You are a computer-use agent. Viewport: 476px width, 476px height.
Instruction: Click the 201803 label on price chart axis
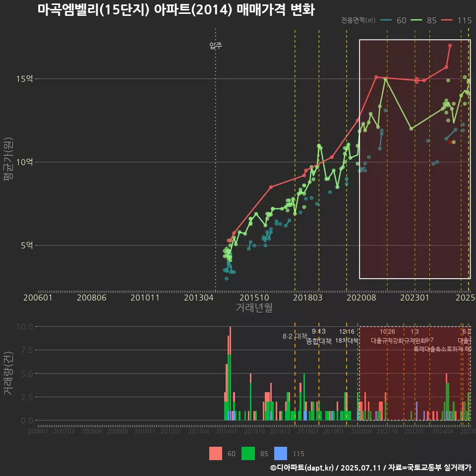307,297
